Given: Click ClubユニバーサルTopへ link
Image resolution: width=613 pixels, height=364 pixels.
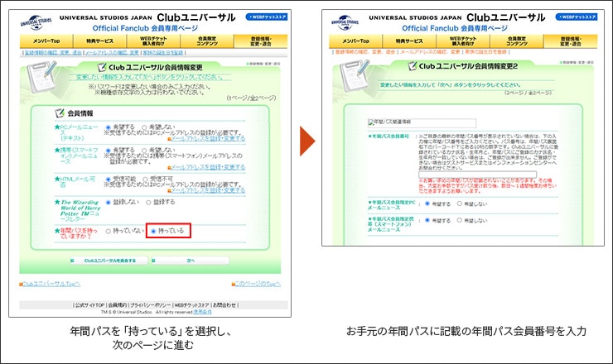Looking at the screenshot, I should pyautogui.click(x=51, y=284).
